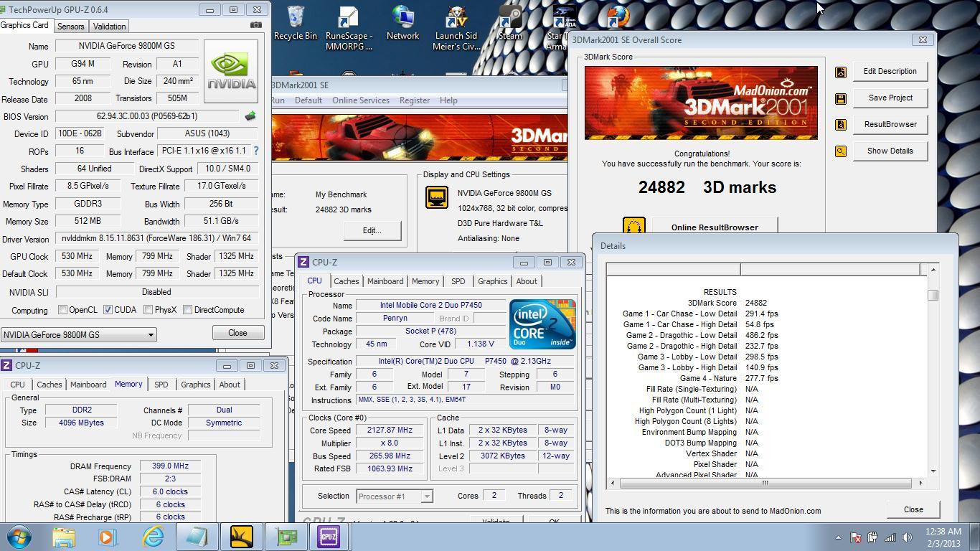
Task: Click the Bus Interface question mark icon
Action: (255, 151)
